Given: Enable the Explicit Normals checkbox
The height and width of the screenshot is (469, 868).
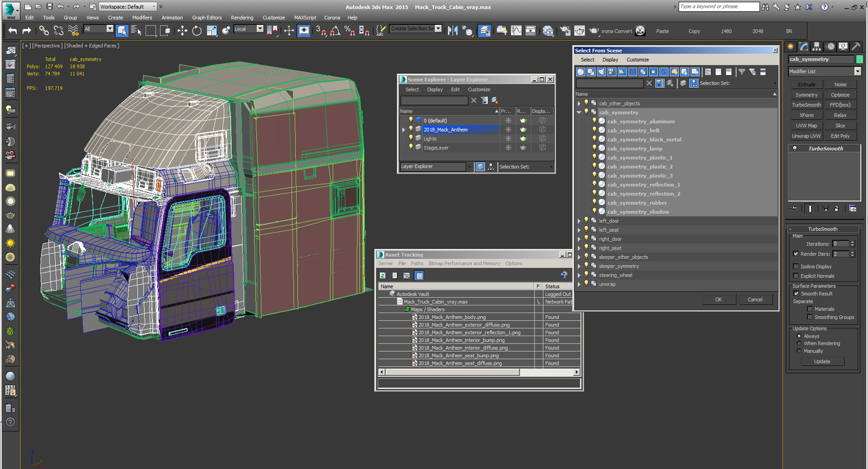Looking at the screenshot, I should [x=796, y=276].
